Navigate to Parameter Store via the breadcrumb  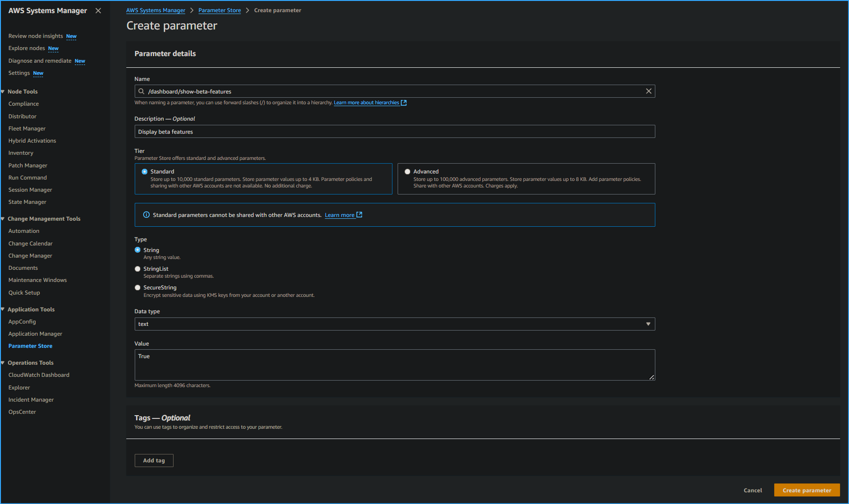(x=219, y=10)
